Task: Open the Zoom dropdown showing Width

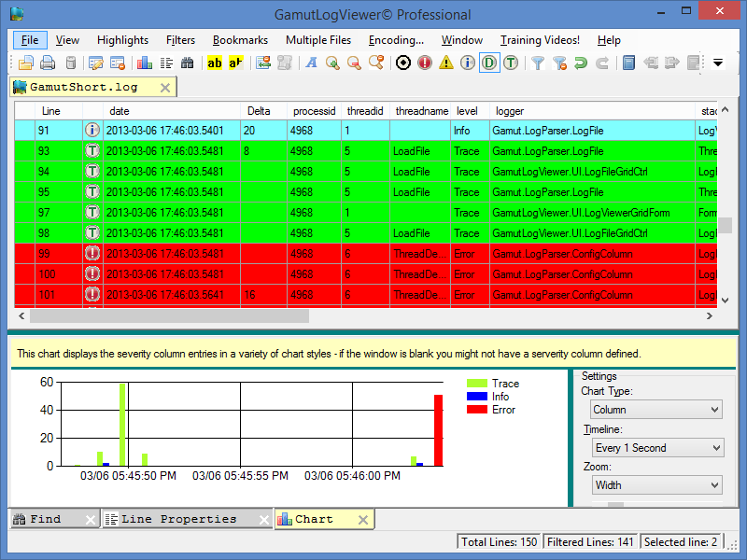Action: [x=657, y=485]
